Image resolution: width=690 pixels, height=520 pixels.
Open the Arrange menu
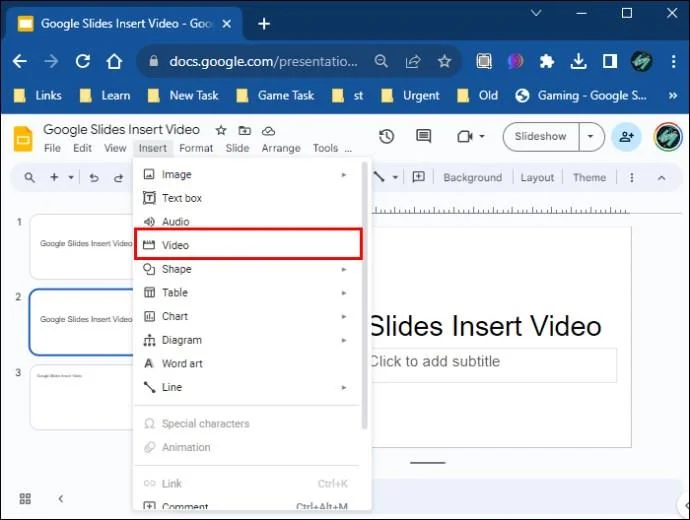click(281, 148)
